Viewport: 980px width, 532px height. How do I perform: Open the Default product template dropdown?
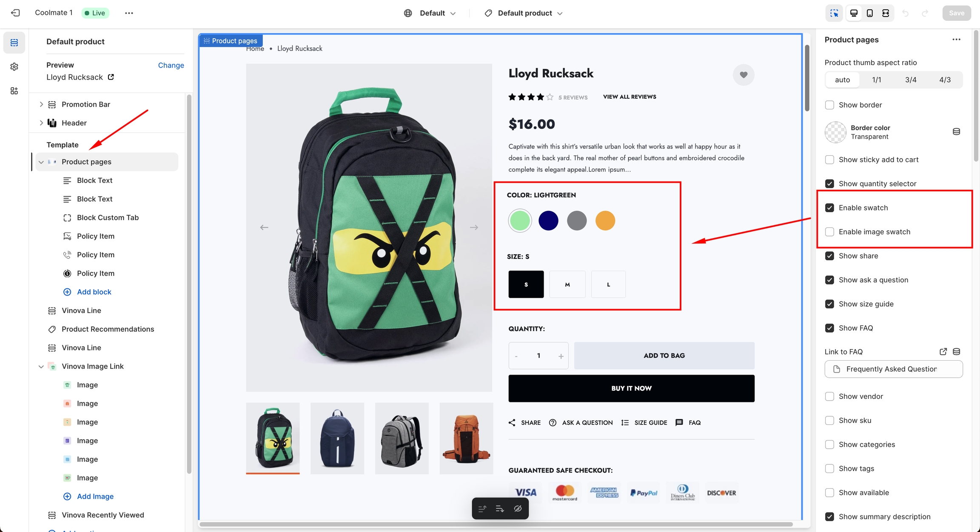tap(524, 13)
